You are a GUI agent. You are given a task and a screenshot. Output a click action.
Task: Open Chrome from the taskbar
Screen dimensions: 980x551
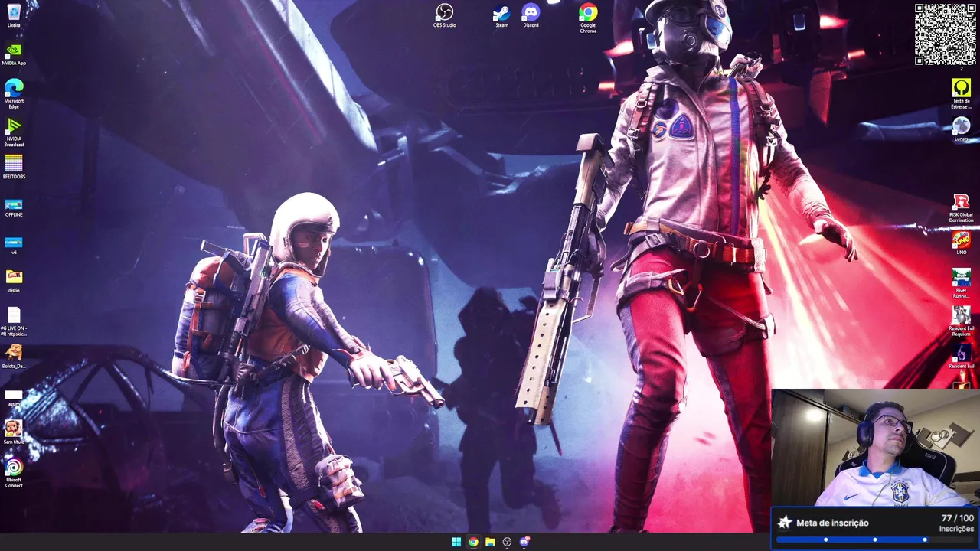tap(473, 542)
